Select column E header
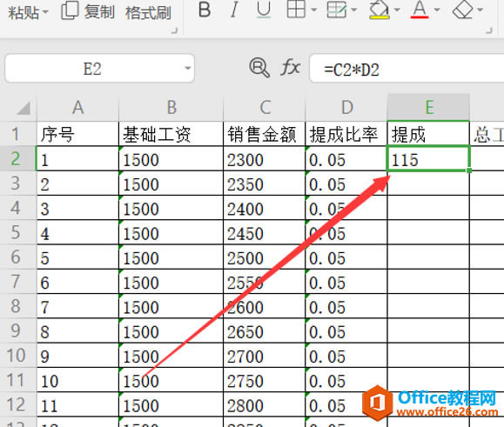Screen dimensions: 504x427 pyautogui.click(x=429, y=108)
